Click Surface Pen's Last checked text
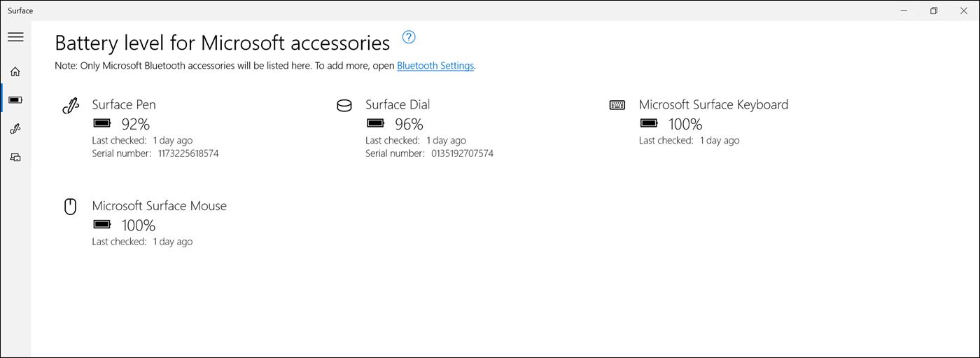The image size is (980, 358). point(142,140)
